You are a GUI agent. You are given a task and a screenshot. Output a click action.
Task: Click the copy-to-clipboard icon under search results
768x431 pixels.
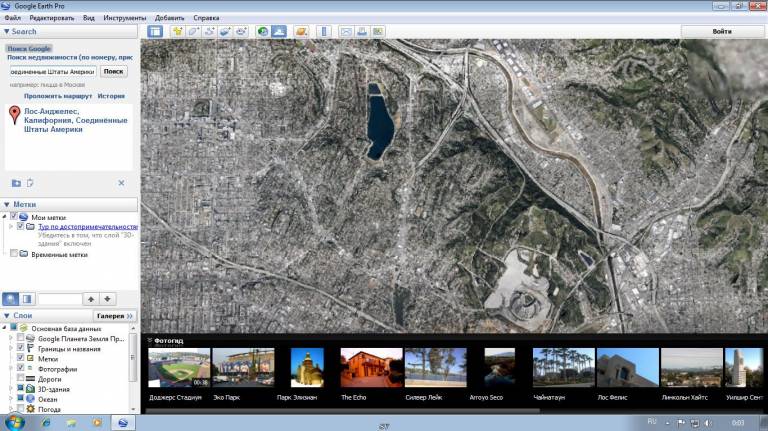30,183
